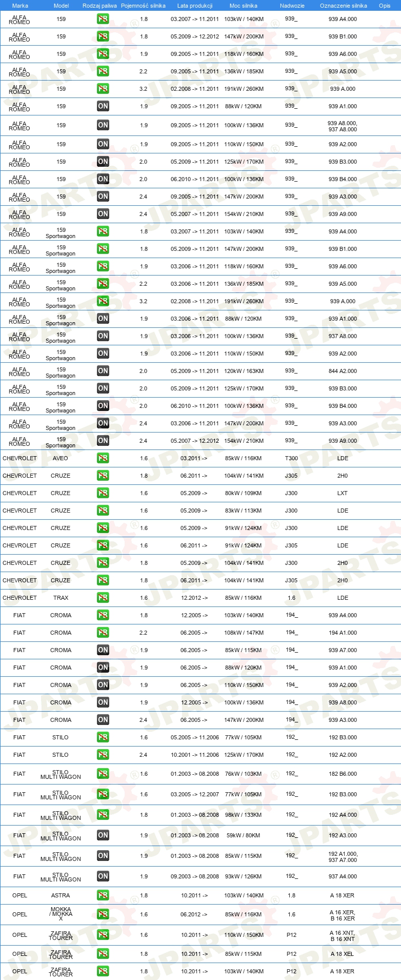The width and height of the screenshot is (401, 980).
Task: Click the diesel ON icon for Stilo Multi Wagon 59kW / 80KM
Action: (103, 835)
